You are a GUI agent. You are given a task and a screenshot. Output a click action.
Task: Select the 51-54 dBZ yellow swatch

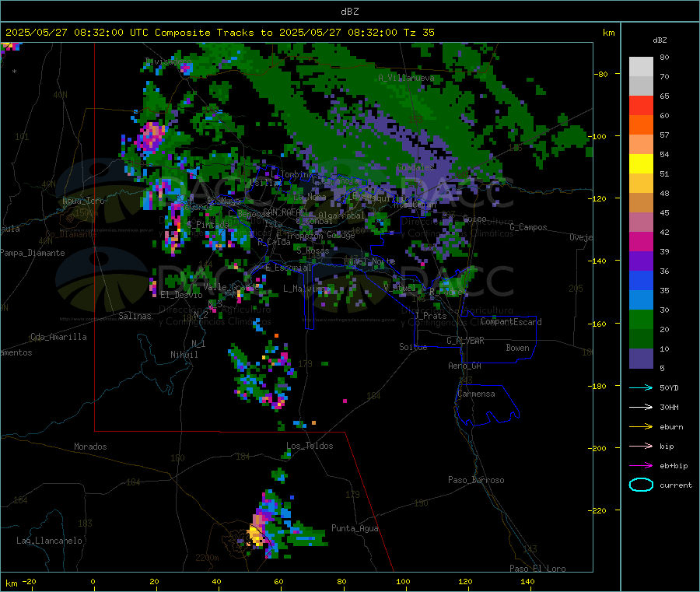point(641,164)
